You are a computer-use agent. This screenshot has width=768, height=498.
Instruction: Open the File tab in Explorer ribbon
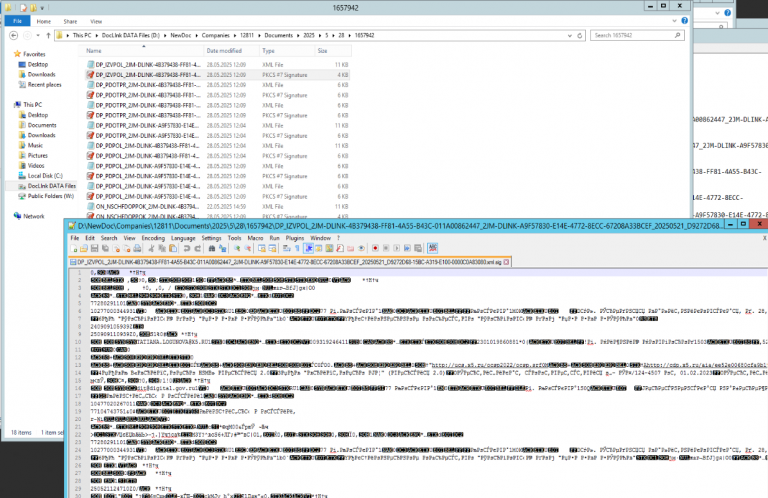click(x=17, y=21)
